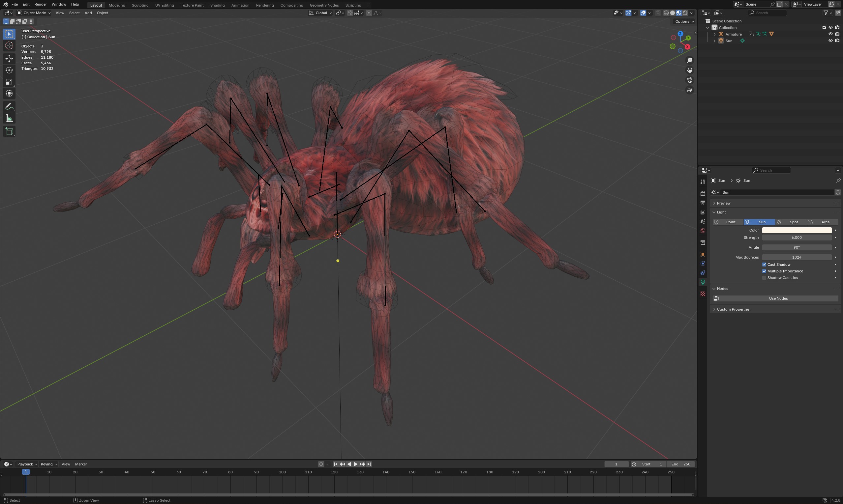Enable Shadow Caustics
843x504 pixels.
[764, 278]
